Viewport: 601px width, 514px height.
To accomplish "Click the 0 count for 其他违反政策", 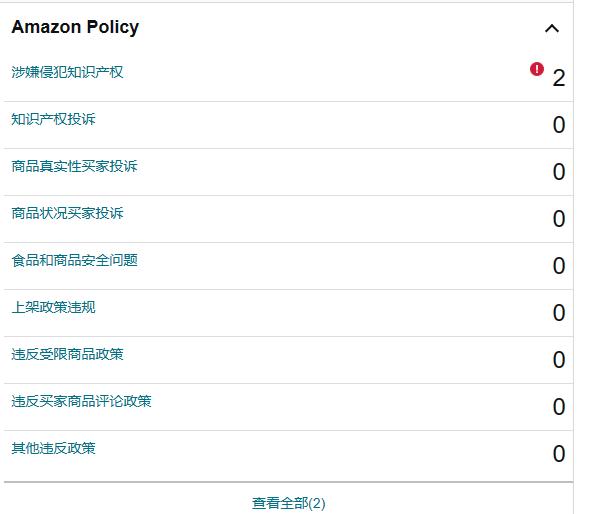I will (x=558, y=454).
